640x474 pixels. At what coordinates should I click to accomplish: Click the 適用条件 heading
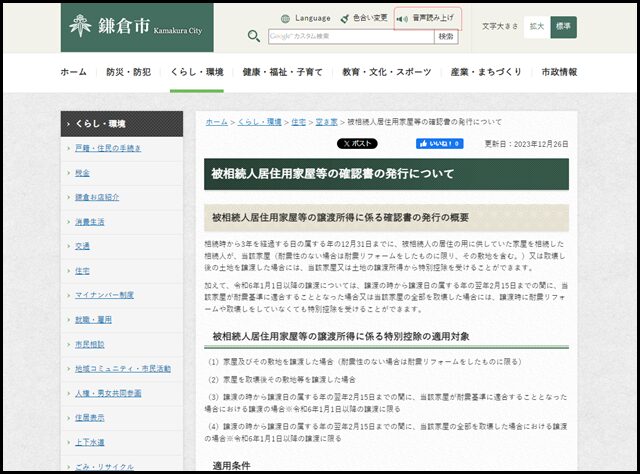231,466
